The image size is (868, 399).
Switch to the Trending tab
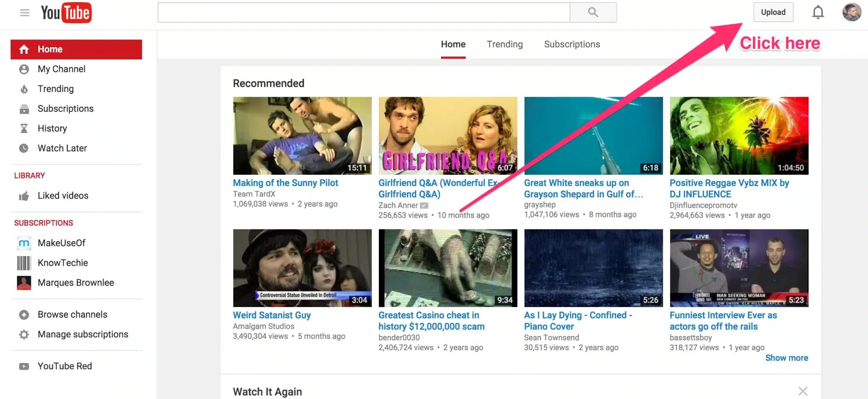click(504, 44)
